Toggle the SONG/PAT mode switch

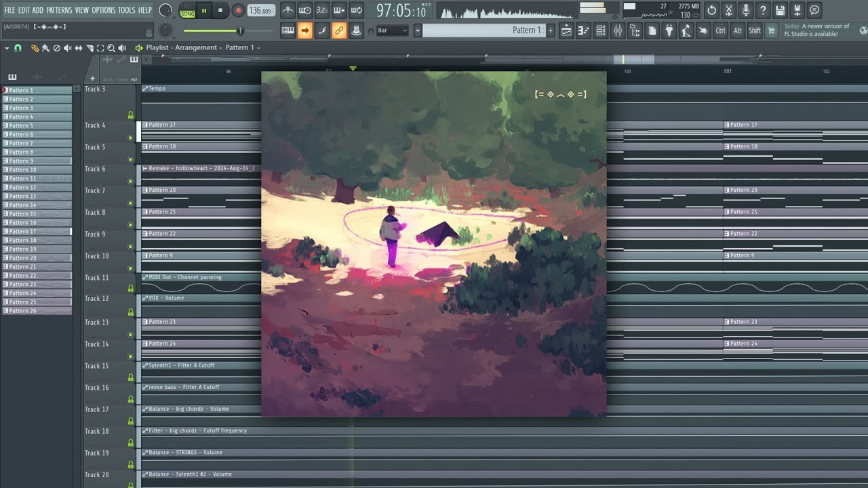pyautogui.click(x=187, y=10)
